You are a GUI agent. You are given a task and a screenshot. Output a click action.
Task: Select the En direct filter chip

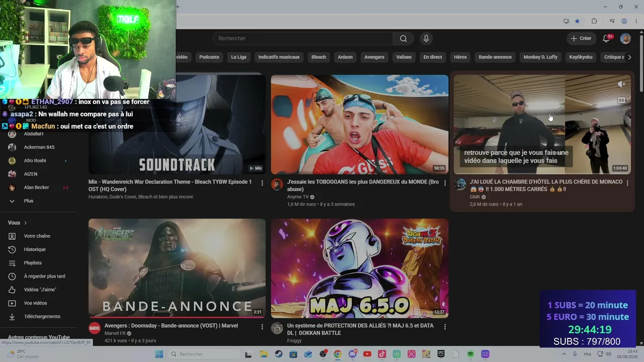(x=433, y=57)
